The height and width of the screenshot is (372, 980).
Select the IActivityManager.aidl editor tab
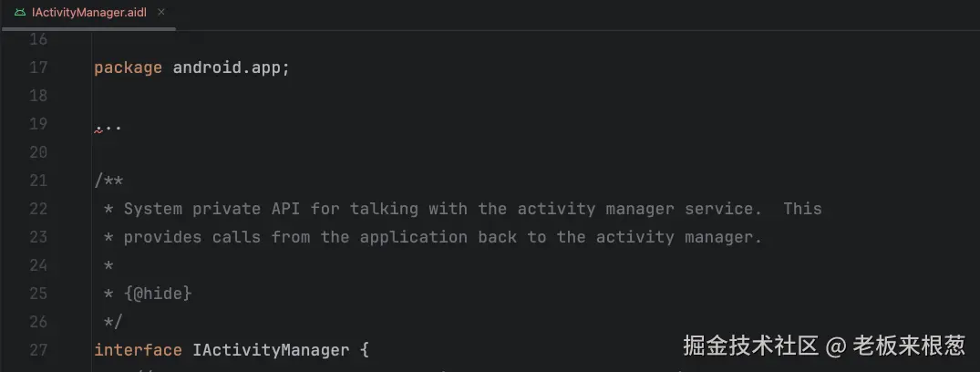coord(88,13)
